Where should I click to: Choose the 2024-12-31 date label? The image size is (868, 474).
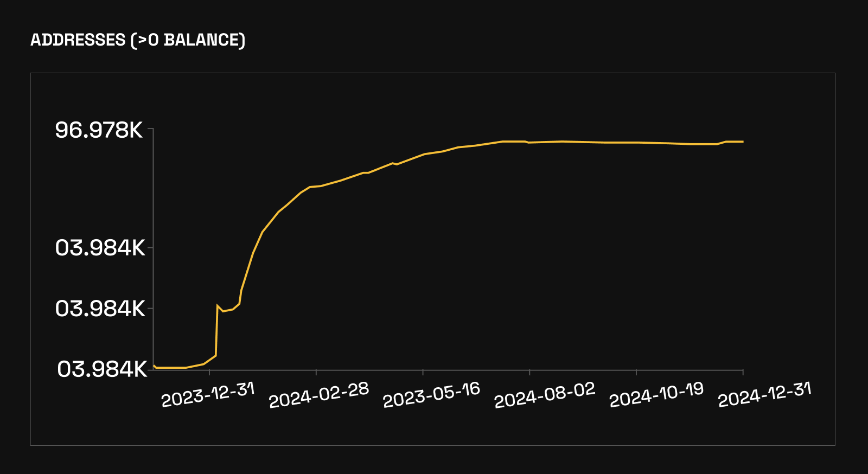pos(764,394)
